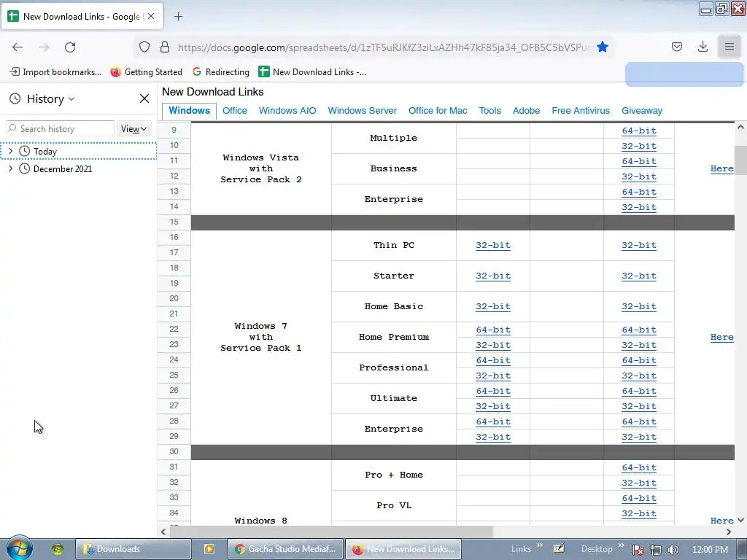Expand the December 2021 history folder
Image resolution: width=747 pixels, height=560 pixels.
(x=10, y=168)
